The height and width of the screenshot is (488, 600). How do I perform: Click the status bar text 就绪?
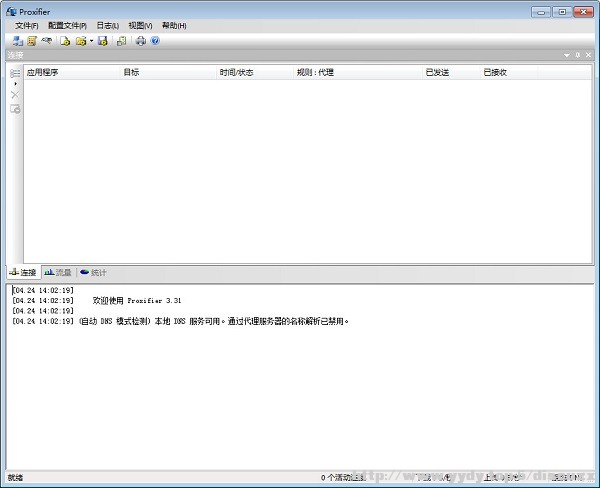pos(15,478)
